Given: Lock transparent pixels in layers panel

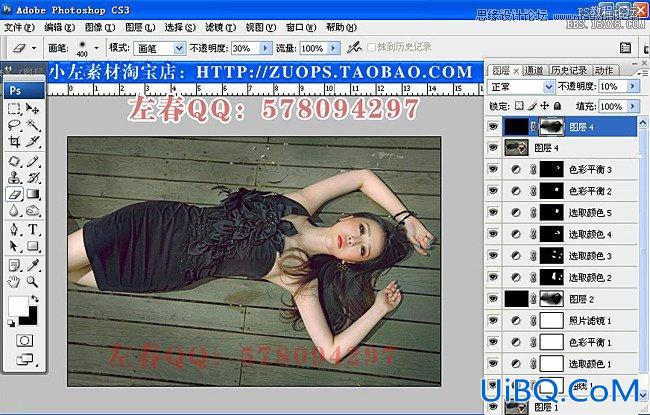Looking at the screenshot, I should point(519,106).
